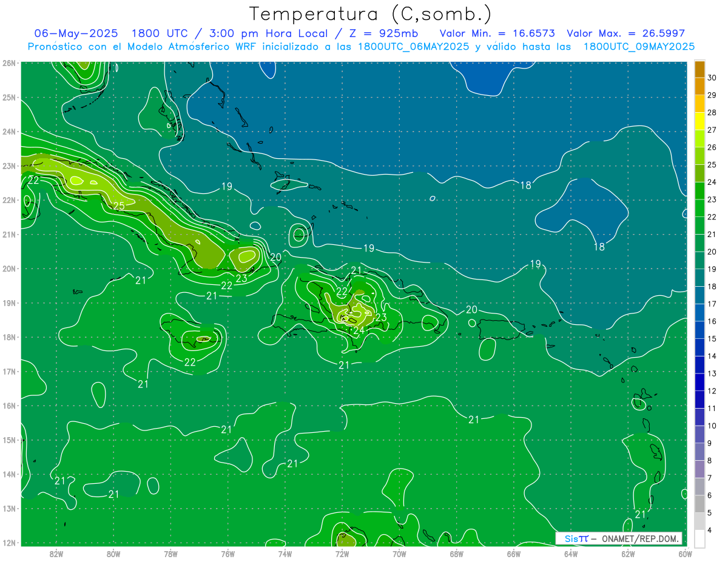Image resolution: width=728 pixels, height=562 pixels.
Task: Select the "06-May-2025" date text
Action: [76, 33]
